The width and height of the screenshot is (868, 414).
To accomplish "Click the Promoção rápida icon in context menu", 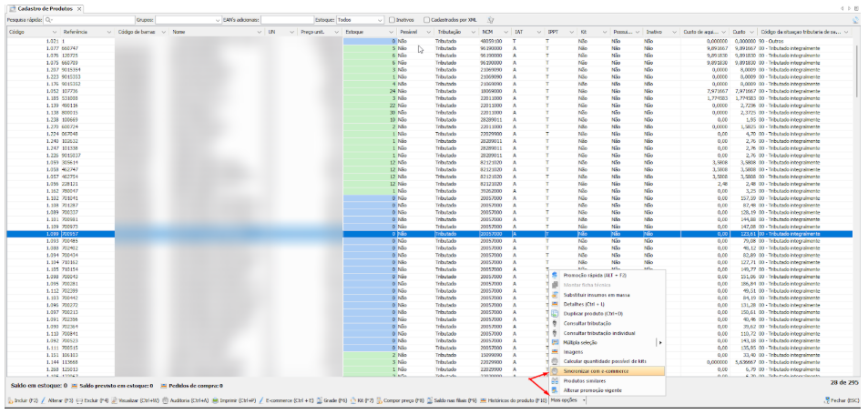I will tap(556, 275).
